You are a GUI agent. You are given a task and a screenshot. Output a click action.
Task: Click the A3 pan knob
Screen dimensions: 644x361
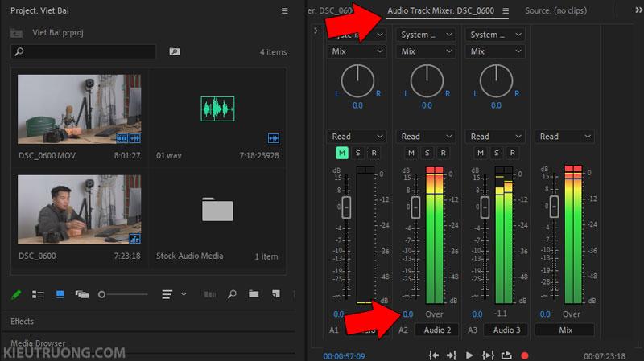point(496,81)
